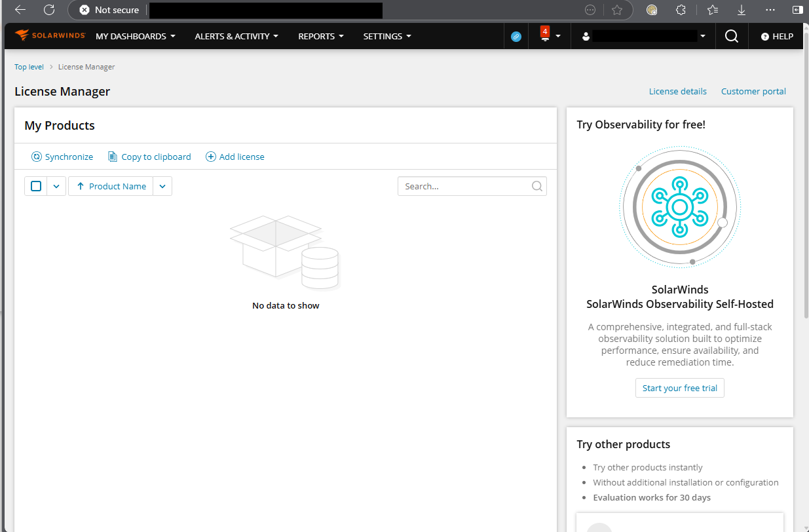The image size is (809, 532).
Task: Open the notifications bell with 4 alerts
Action: (x=545, y=35)
